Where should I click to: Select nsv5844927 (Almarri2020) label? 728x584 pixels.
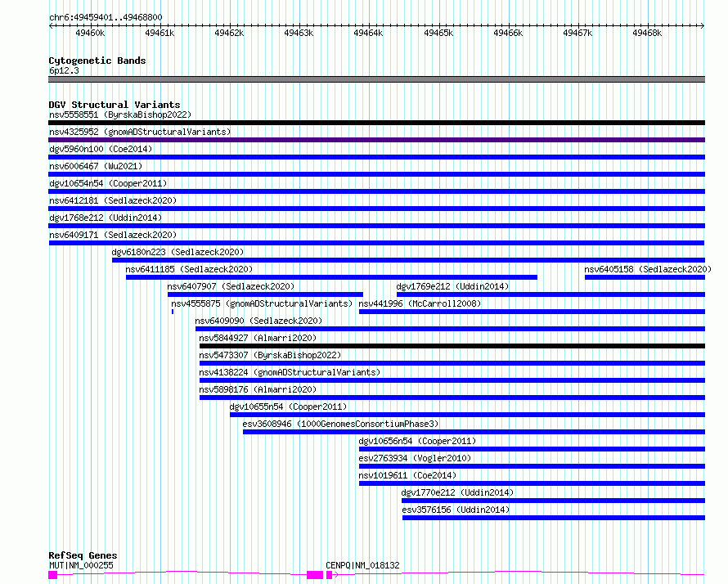click(258, 338)
